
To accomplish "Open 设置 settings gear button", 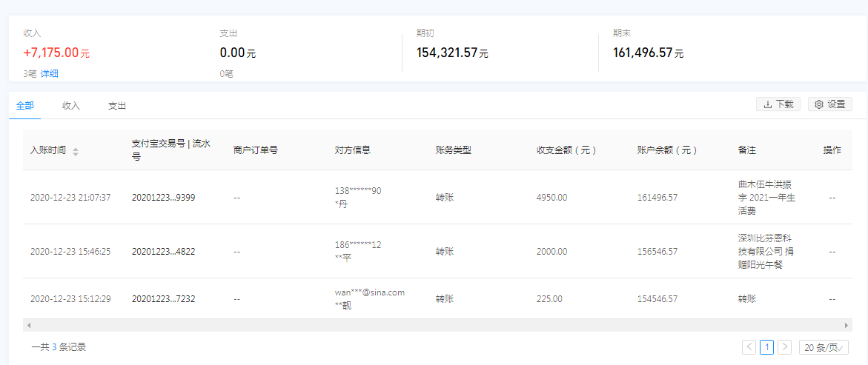I will [829, 104].
